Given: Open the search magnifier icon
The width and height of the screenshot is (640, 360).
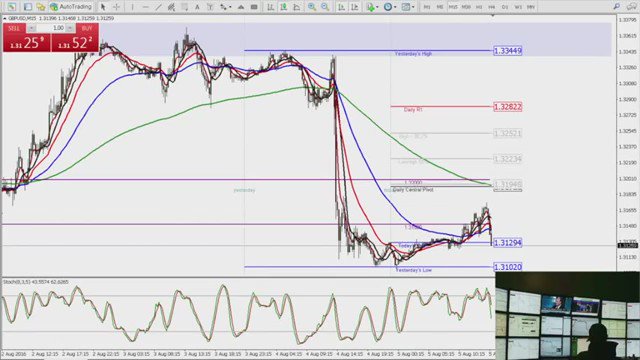Looking at the screenshot, I should [617, 7].
